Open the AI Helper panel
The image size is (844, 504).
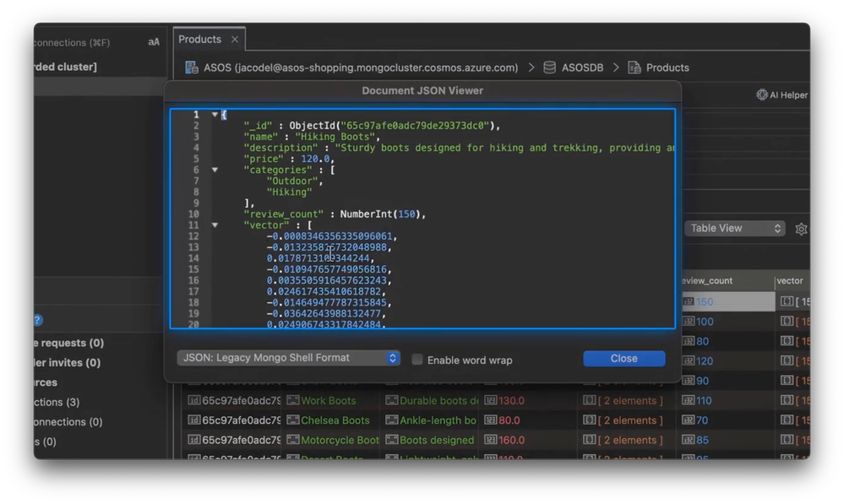point(781,95)
